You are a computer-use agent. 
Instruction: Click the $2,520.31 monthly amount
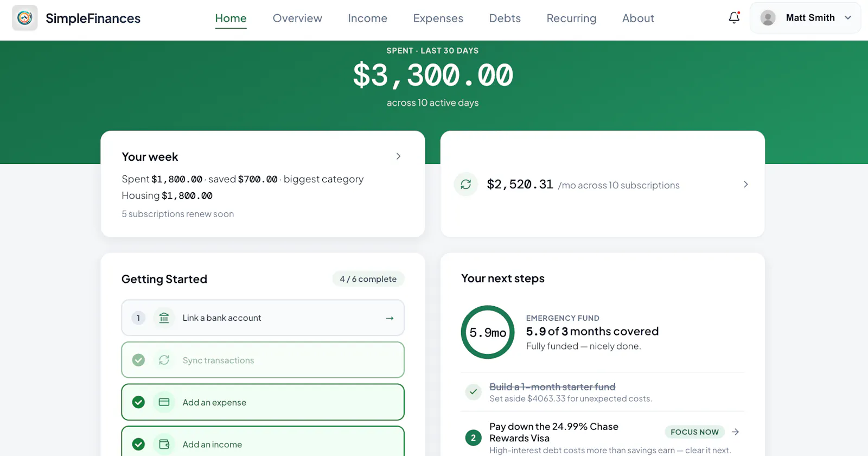click(520, 185)
